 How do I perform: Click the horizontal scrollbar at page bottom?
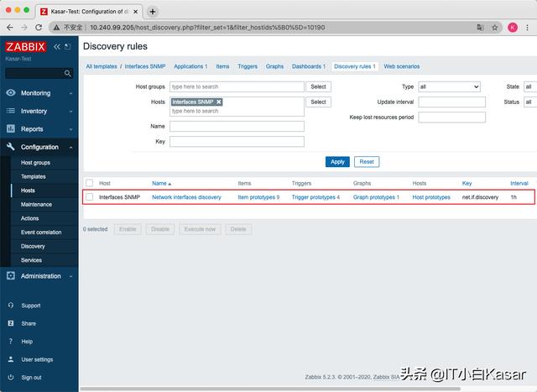tap(270, 389)
